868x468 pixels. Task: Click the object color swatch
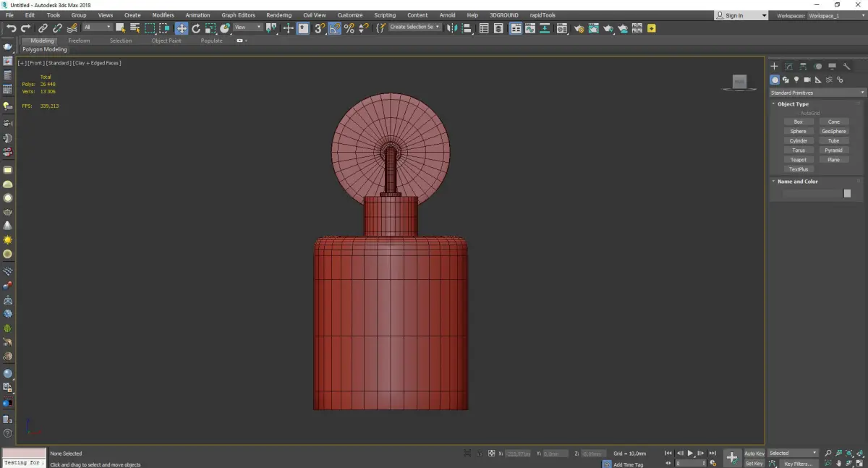847,194
